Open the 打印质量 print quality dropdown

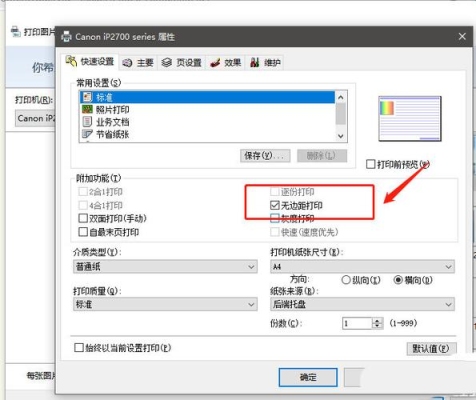tap(165, 304)
